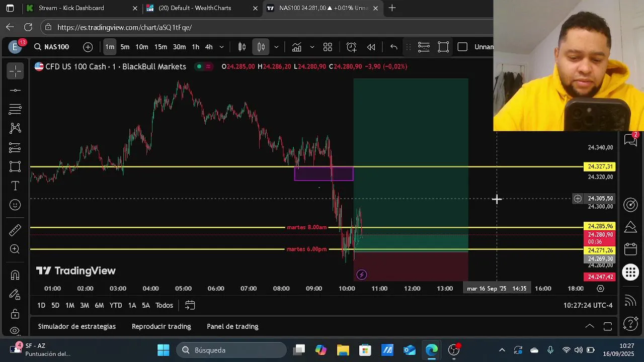This screenshot has width=644, height=362.
Task: Create a price alert
Action: tap(352, 47)
